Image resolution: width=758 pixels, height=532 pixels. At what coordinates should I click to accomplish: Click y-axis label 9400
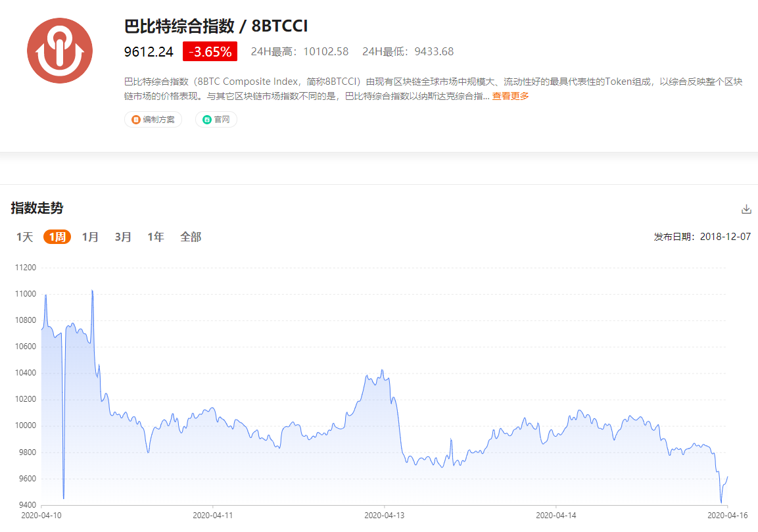click(27, 506)
